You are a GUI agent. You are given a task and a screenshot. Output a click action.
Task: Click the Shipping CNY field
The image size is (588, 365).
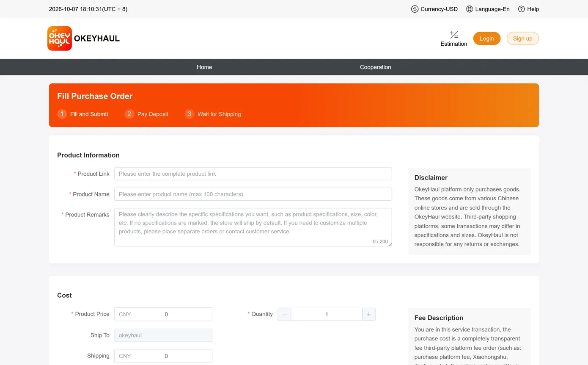click(163, 356)
